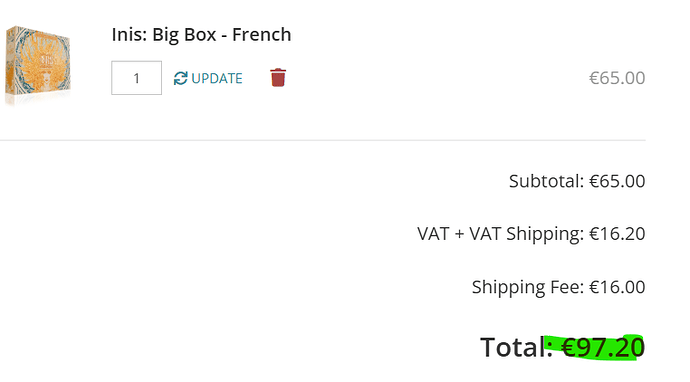690x382 pixels.
Task: Click the word Inis in product title
Action: 128,34
